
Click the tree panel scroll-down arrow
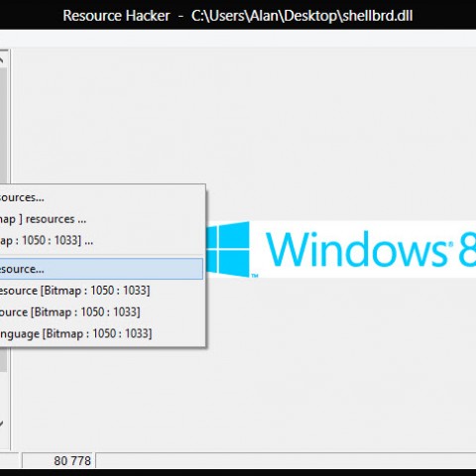point(2,423)
